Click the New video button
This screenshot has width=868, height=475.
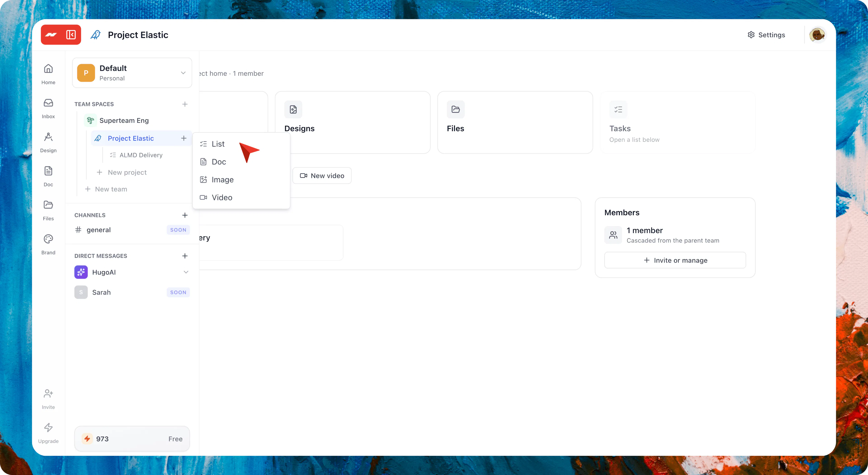click(x=322, y=176)
